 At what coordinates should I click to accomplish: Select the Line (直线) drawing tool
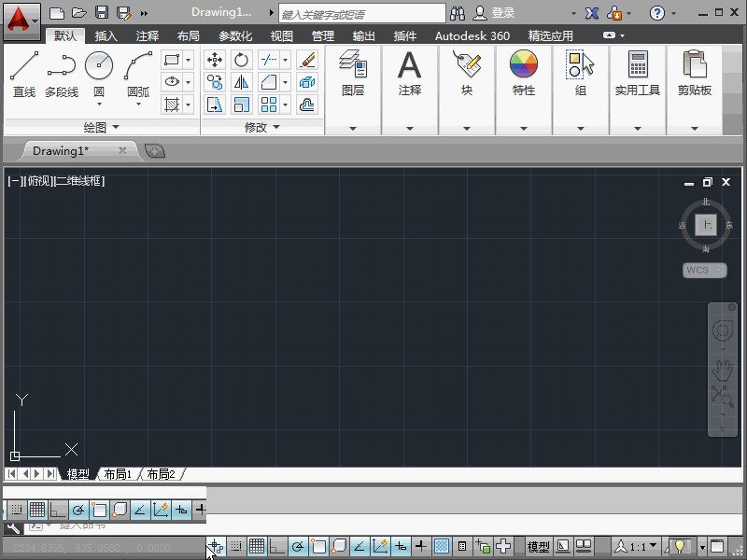tap(24, 73)
